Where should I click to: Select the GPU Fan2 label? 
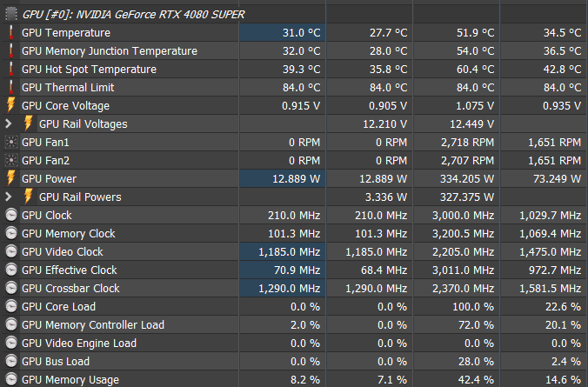[46, 161]
